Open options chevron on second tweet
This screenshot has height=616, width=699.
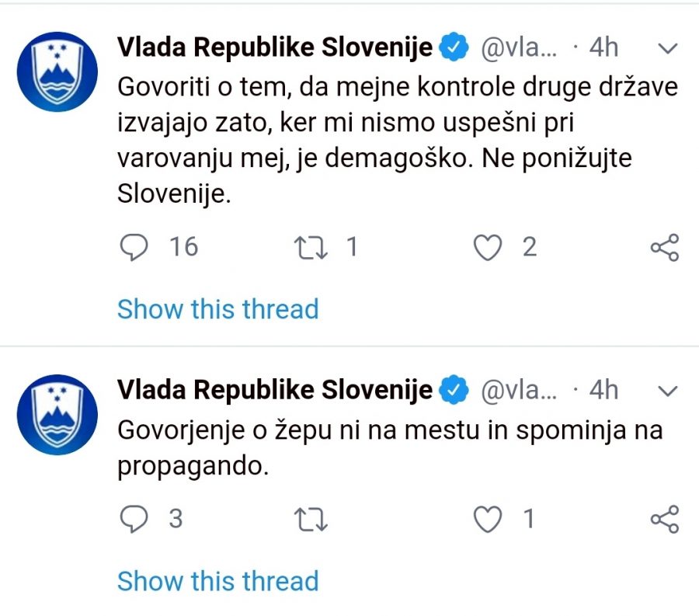click(x=667, y=391)
